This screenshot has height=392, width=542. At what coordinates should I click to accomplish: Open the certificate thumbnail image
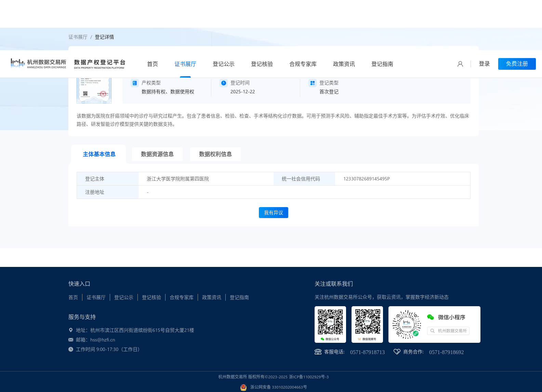click(x=94, y=91)
